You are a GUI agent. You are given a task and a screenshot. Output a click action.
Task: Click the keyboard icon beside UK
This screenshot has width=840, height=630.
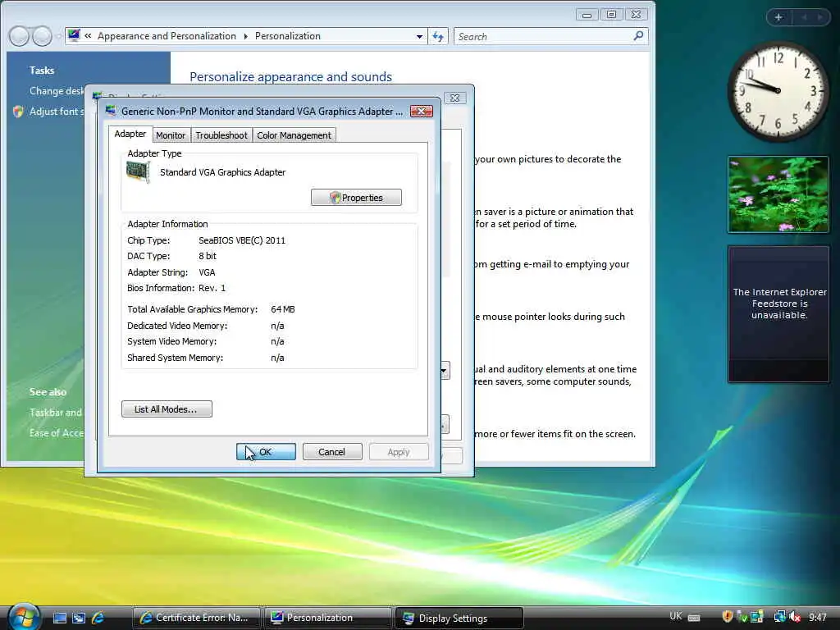[694, 618]
